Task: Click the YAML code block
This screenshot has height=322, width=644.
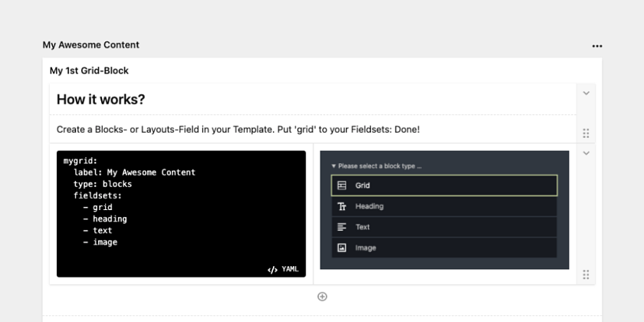Action: 181,214
